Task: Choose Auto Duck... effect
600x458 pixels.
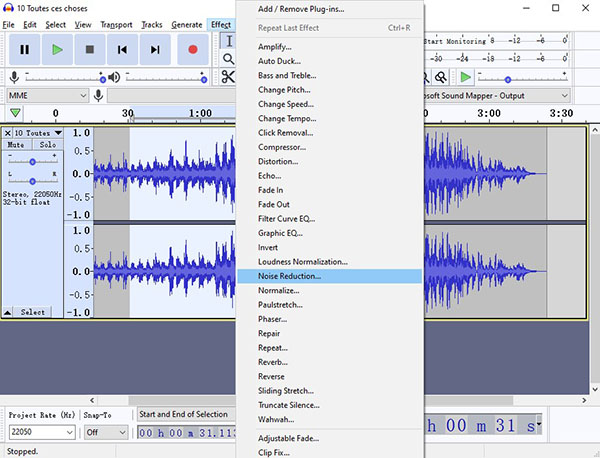Action: pyautogui.click(x=329, y=61)
